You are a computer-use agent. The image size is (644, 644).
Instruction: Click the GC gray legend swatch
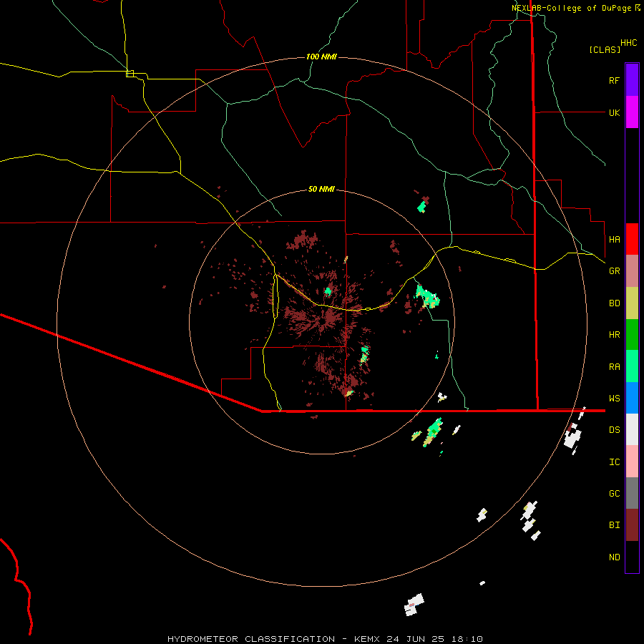(632, 493)
